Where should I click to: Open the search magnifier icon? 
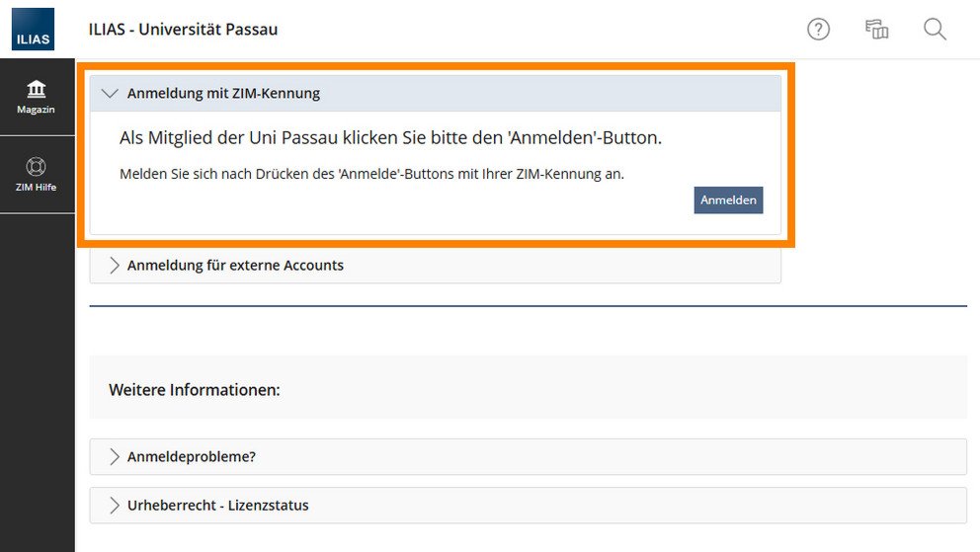pyautogui.click(x=935, y=30)
